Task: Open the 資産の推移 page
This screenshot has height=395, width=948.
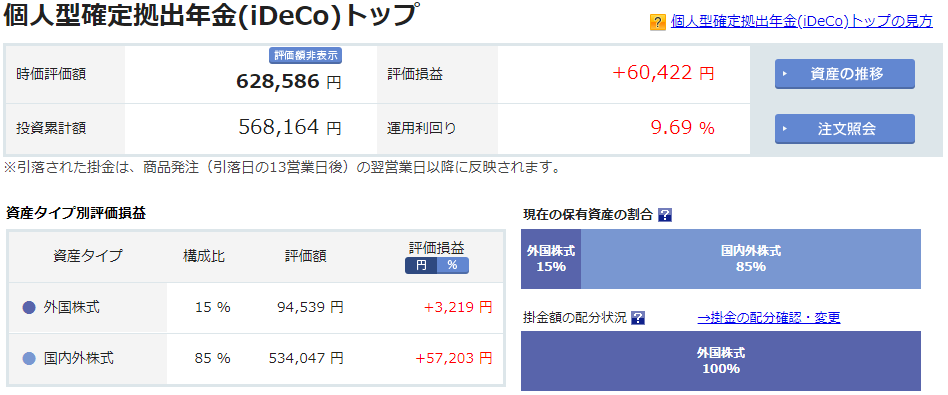Action: (845, 74)
